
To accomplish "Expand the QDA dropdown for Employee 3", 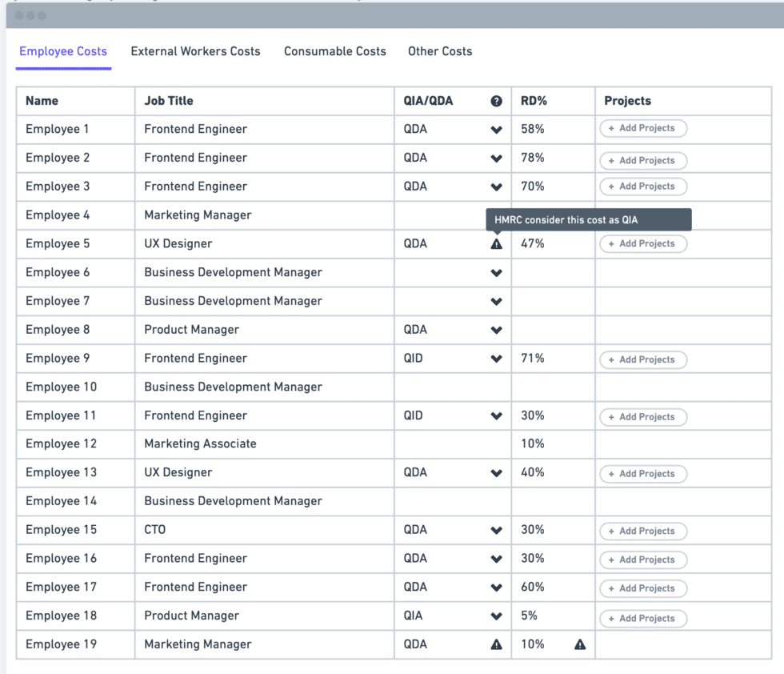I will click(x=496, y=187).
